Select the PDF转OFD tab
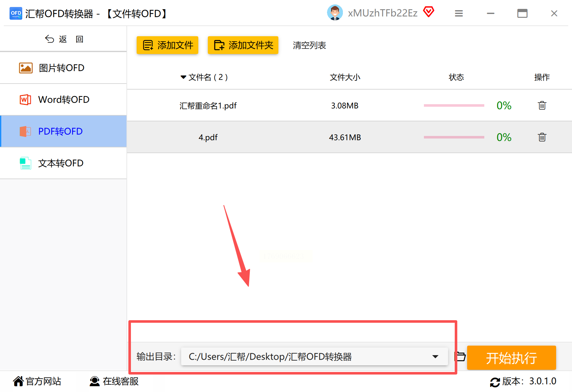The width and height of the screenshot is (572, 392). [64, 132]
